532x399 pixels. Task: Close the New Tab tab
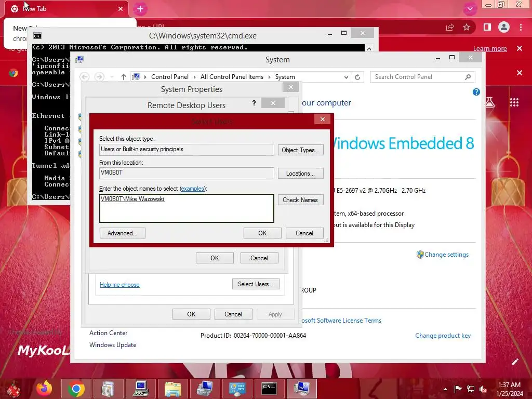pyautogui.click(x=121, y=9)
